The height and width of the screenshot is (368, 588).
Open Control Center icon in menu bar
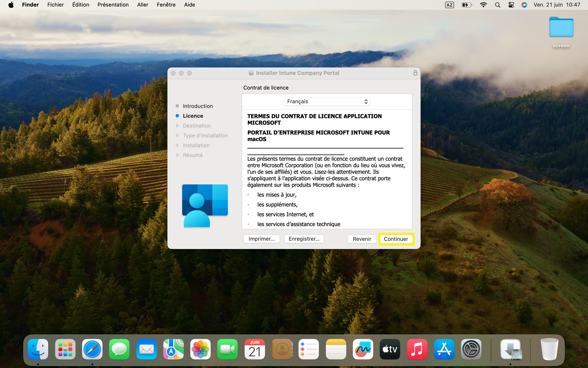click(511, 5)
